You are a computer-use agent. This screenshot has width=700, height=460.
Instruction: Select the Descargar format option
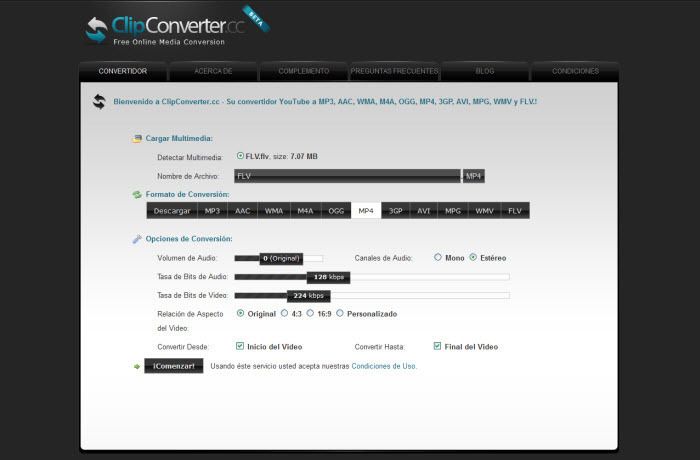(x=172, y=211)
